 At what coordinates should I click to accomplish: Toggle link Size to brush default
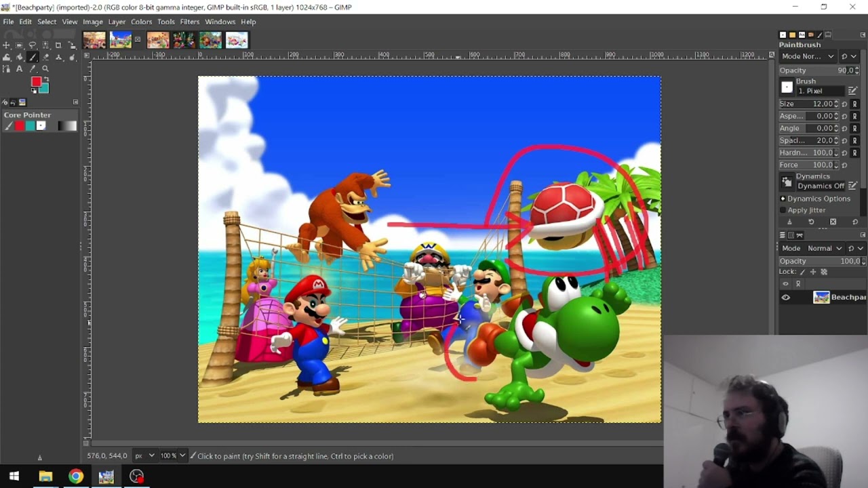pos(854,104)
